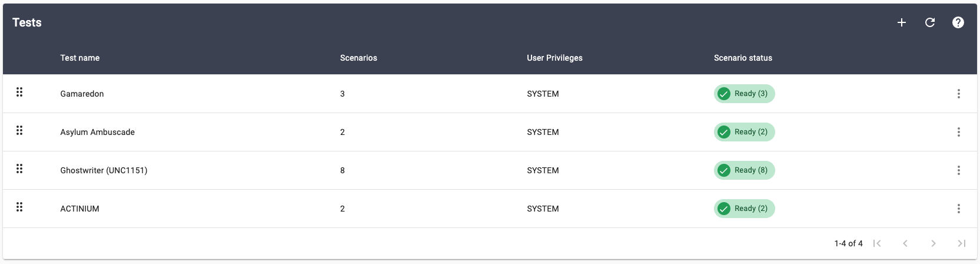The image size is (980, 264).
Task: Sort by the Test name column header
Action: pos(79,58)
